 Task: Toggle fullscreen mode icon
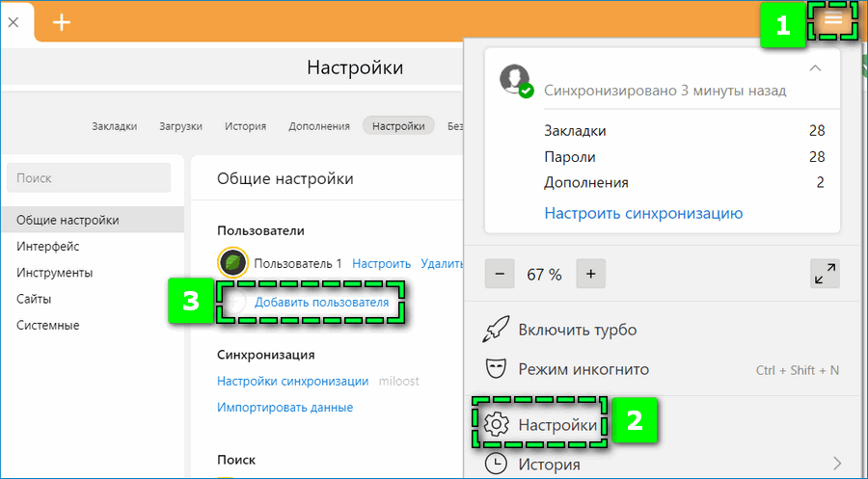coord(825,274)
